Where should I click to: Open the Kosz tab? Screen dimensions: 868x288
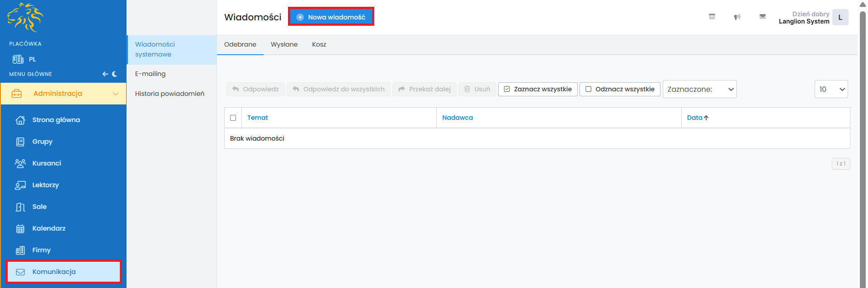319,44
